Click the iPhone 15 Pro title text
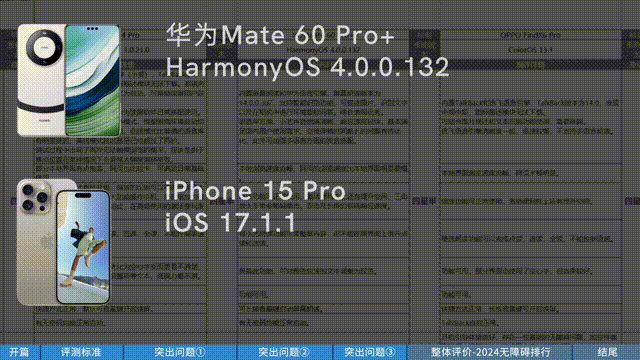The image size is (640, 360). 255,191
